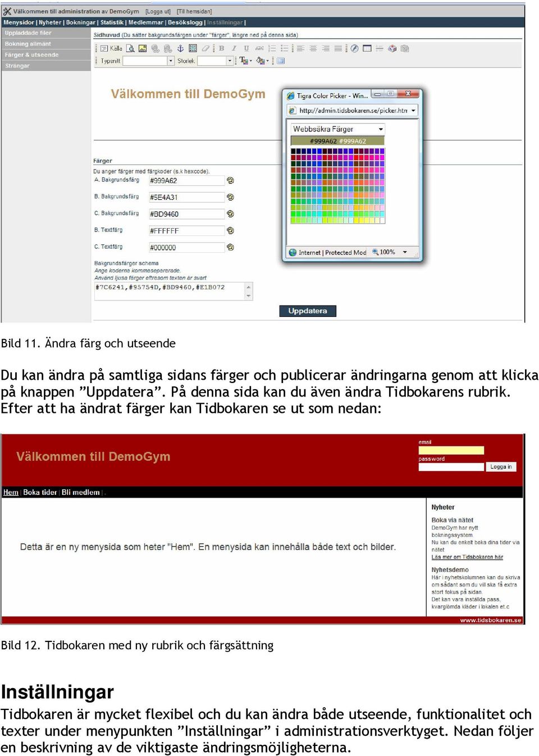The height and width of the screenshot is (756, 539).
Task: Click the #999A62 preview bar in picker
Action: coord(337,141)
